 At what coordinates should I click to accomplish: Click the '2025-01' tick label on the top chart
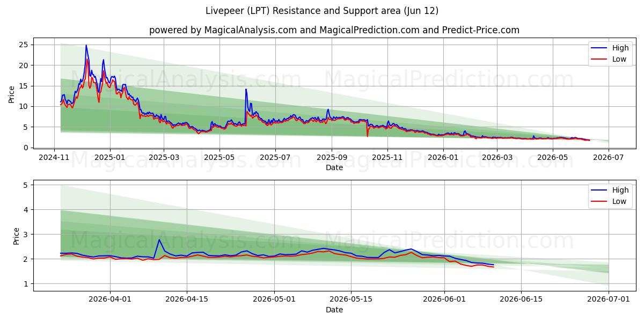point(110,157)
